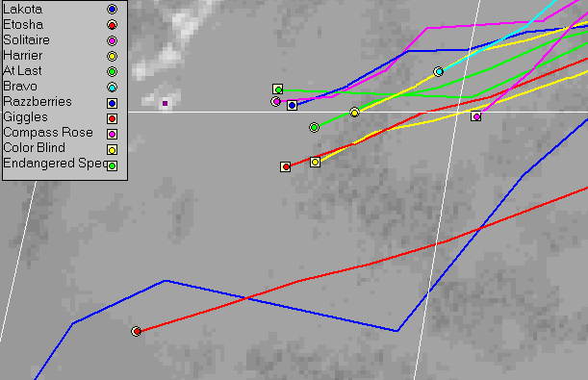This screenshot has width=588, height=380.
Task: Click Etosha's red circle legend icon
Action: tap(112, 25)
